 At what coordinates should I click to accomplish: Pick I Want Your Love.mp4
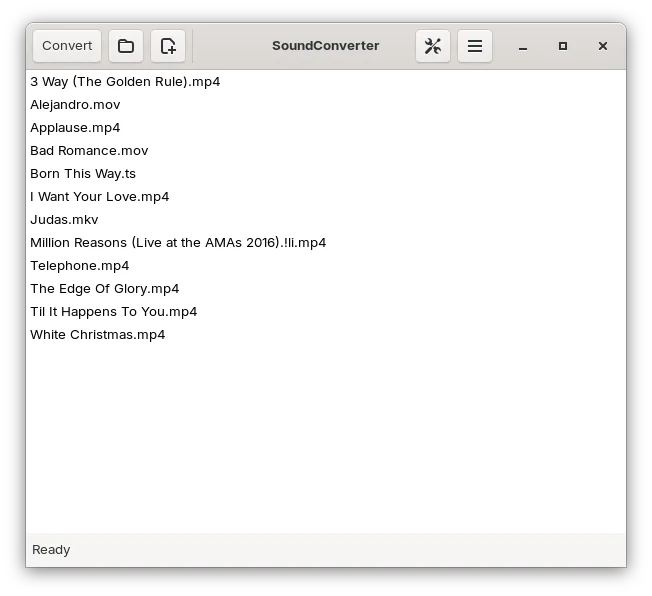coord(100,197)
